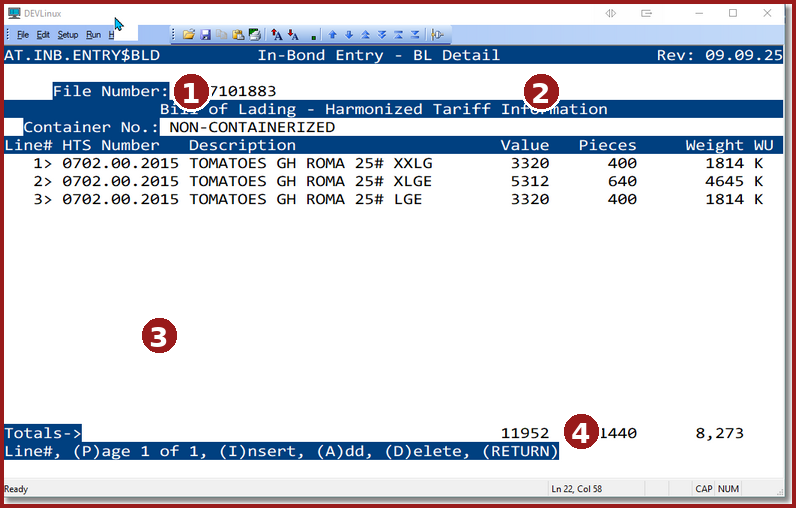
Task: Open the File menu
Action: [x=22, y=34]
